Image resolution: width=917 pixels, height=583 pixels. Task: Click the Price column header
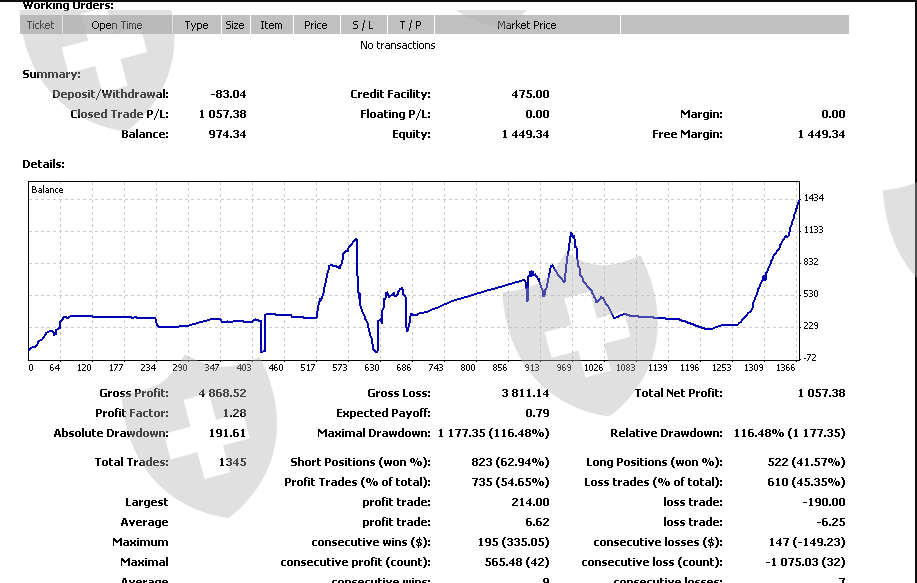(x=316, y=25)
